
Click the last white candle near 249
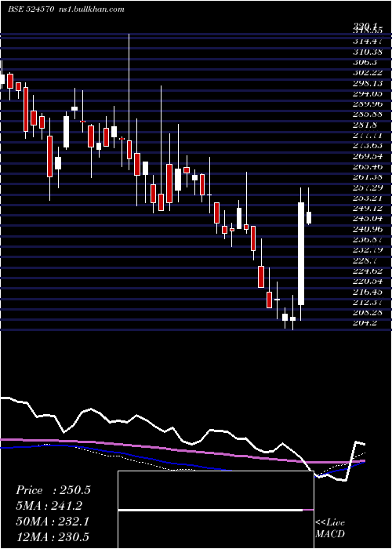click(x=309, y=218)
